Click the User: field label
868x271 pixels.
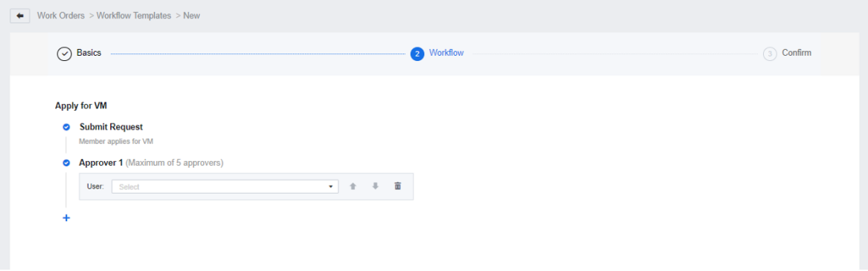(96, 186)
